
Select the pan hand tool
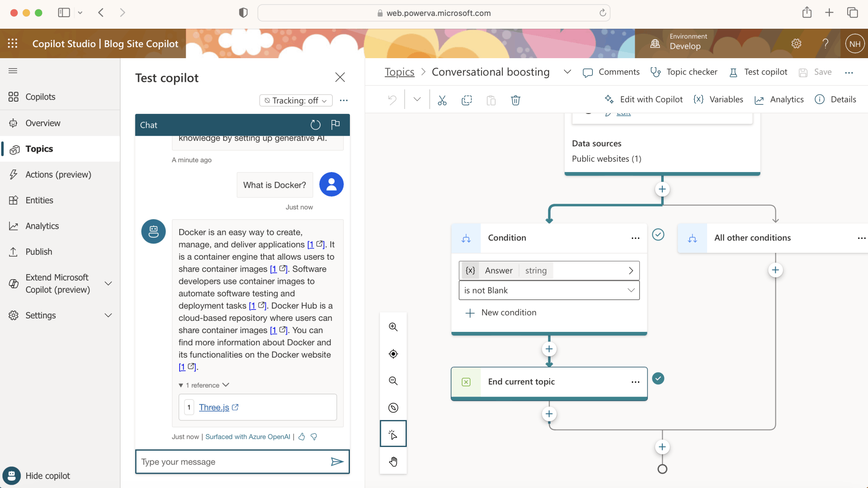pos(393,462)
